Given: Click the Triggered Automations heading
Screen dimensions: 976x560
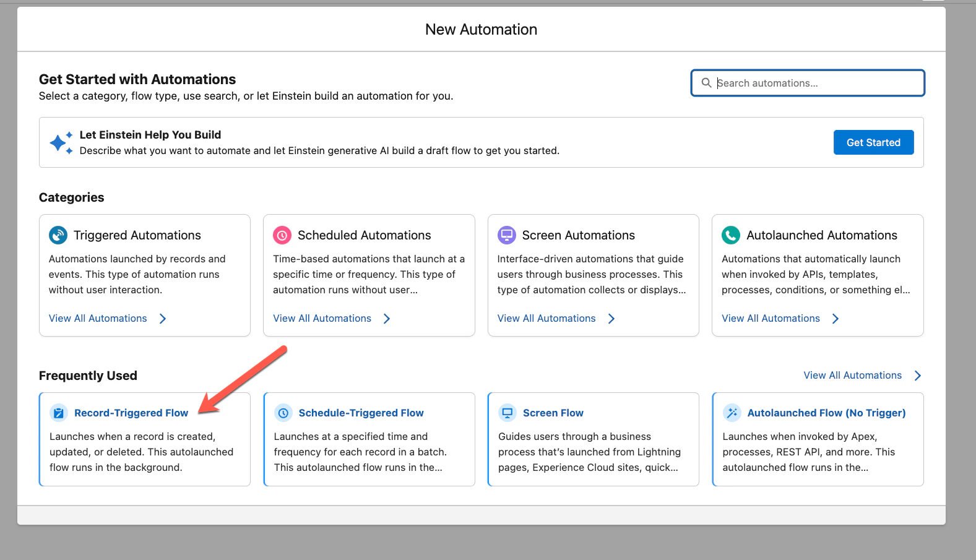Looking at the screenshot, I should (x=137, y=235).
